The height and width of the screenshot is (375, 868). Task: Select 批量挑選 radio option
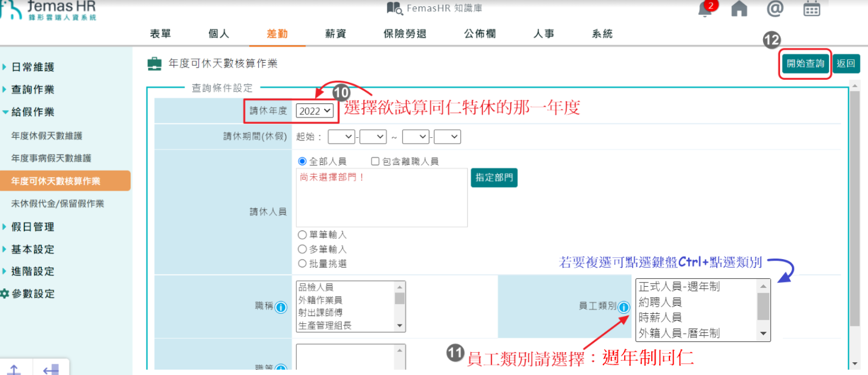[302, 263]
